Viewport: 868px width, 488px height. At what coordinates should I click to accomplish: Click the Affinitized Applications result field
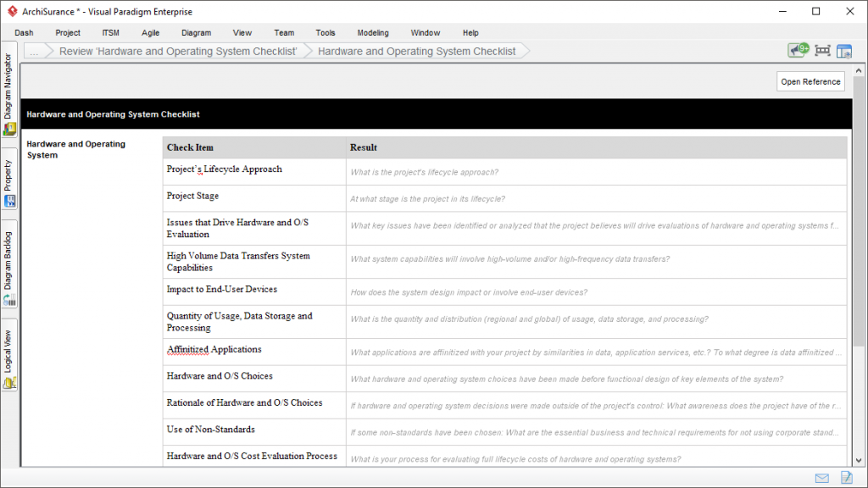pos(596,352)
